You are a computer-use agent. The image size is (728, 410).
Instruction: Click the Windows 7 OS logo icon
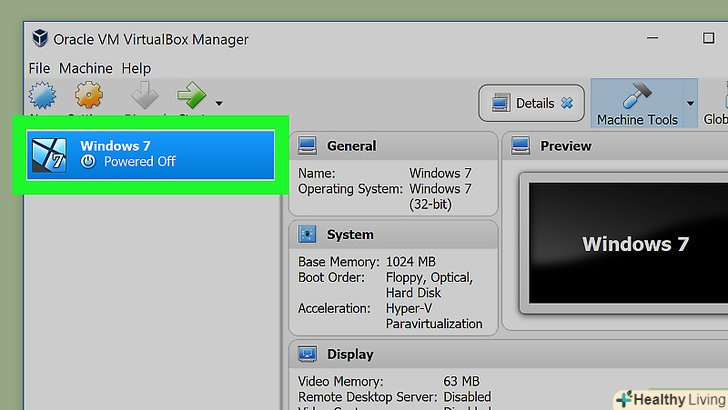(49, 155)
